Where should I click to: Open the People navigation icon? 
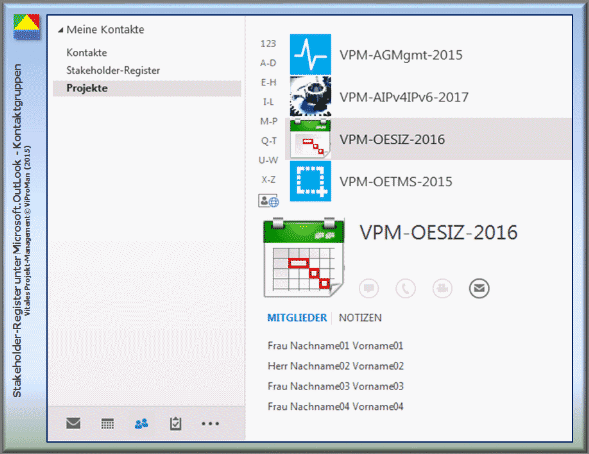(141, 424)
